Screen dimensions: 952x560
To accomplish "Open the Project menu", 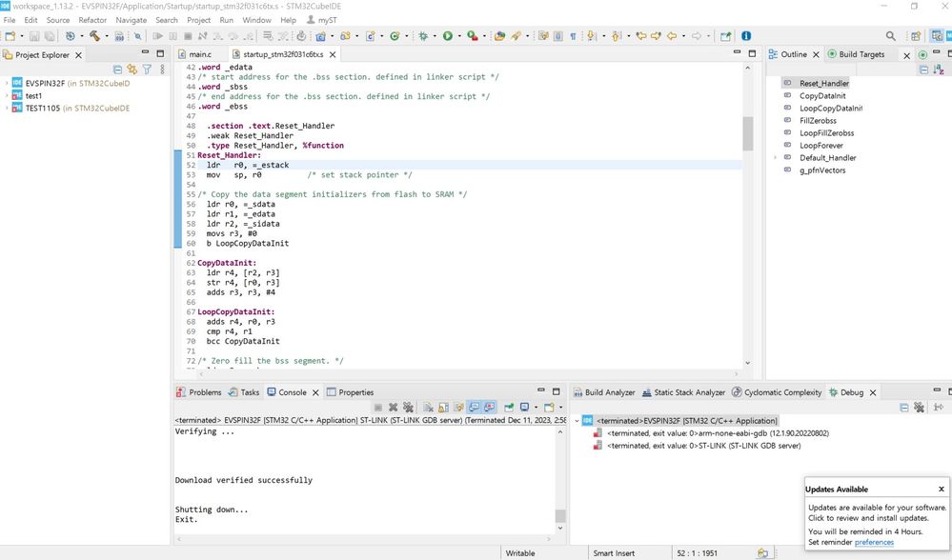I will [198, 20].
